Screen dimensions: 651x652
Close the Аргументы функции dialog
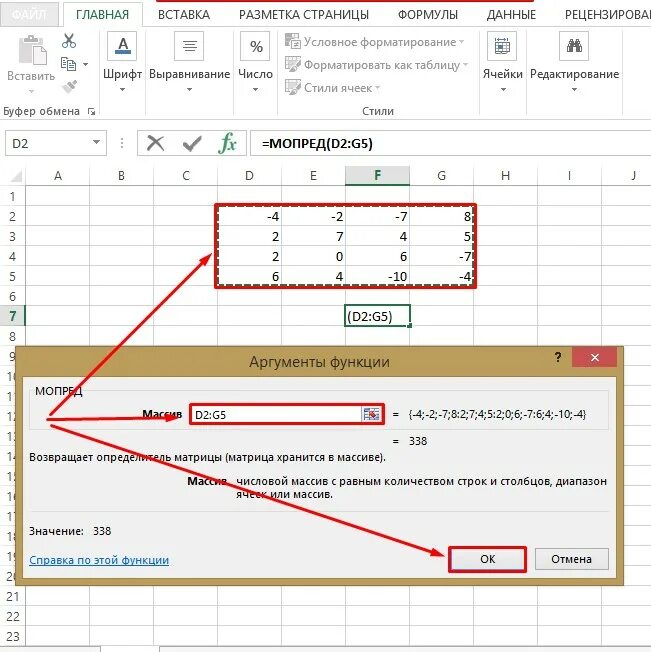(594, 357)
